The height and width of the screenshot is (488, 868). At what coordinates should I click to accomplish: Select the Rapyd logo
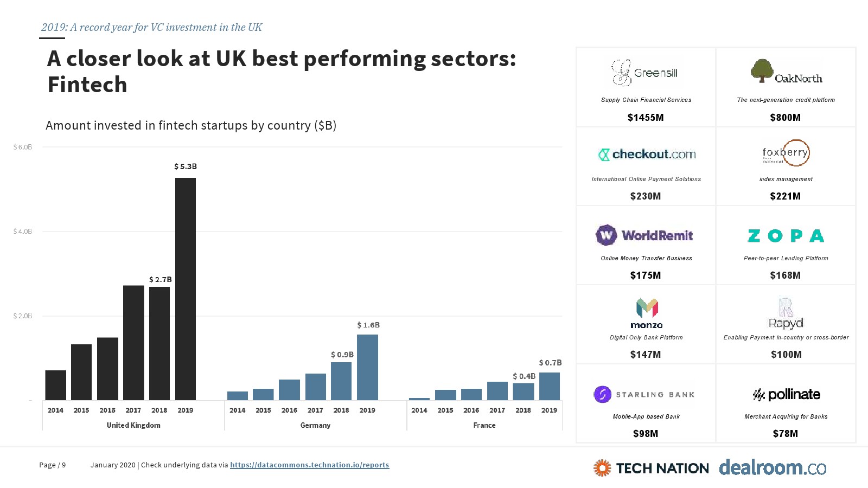[x=786, y=313]
